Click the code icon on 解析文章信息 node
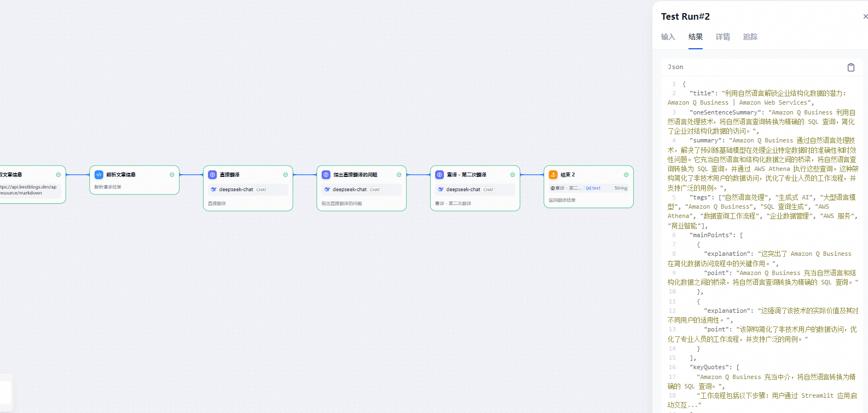 click(x=99, y=175)
